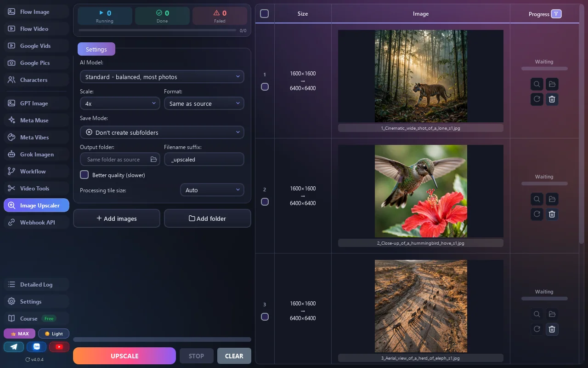Select row 2 checkbox
The height and width of the screenshot is (368, 588).
coord(265,201)
